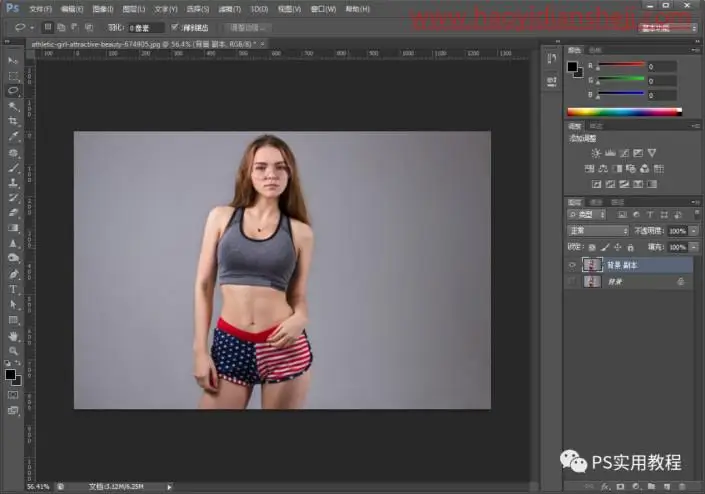Viewport: 705px width, 494px height.
Task: Open the layer filter type dropdown 类型
Action: click(586, 214)
